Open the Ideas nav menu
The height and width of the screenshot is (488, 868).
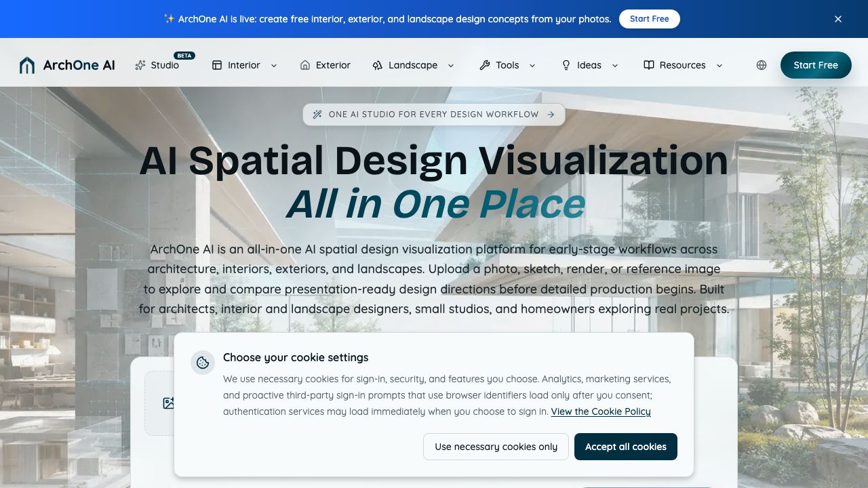[x=589, y=65]
